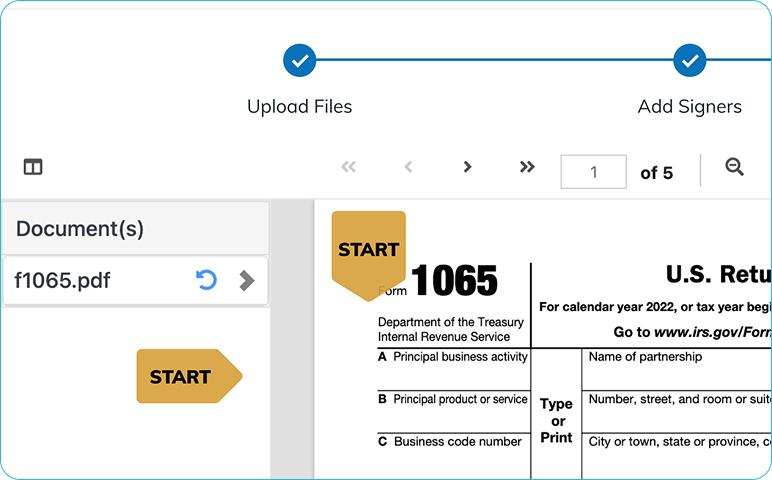The image size is (772, 480).
Task: Click the page number input field
Action: [593, 172]
